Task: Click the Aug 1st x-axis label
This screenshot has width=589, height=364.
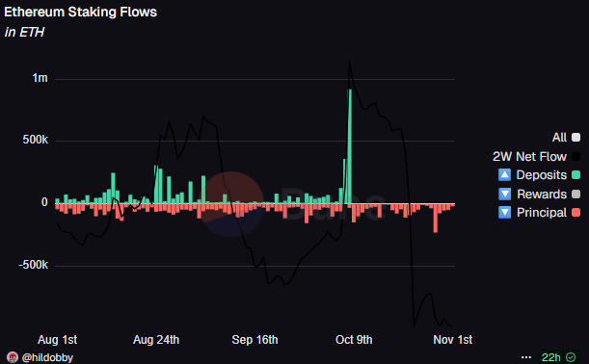Action: (58, 340)
